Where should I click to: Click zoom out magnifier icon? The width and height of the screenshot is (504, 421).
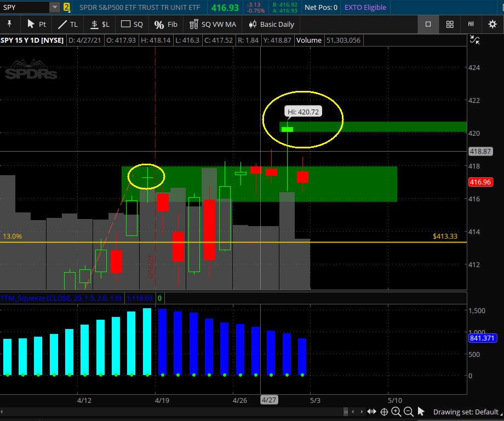point(409,412)
